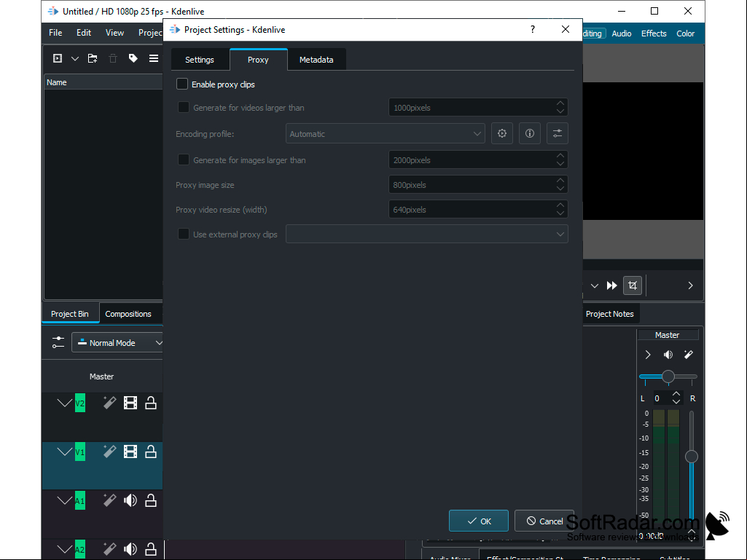Mute audio track A2
This screenshot has width=747, height=560.
[130, 549]
